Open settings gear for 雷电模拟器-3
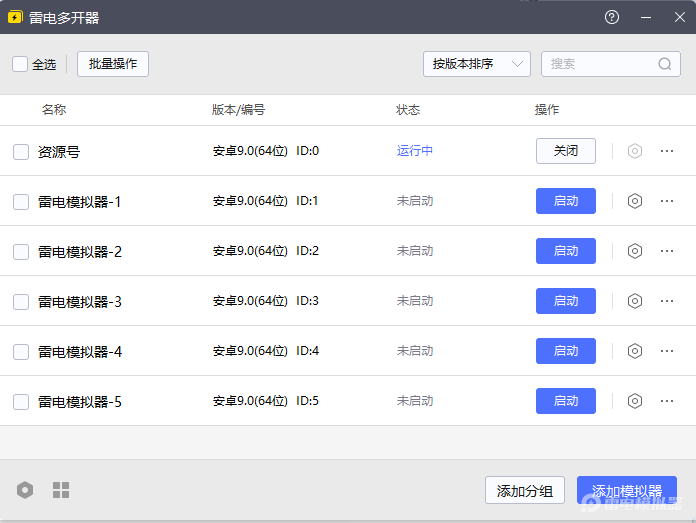Image resolution: width=696 pixels, height=523 pixels. click(634, 301)
